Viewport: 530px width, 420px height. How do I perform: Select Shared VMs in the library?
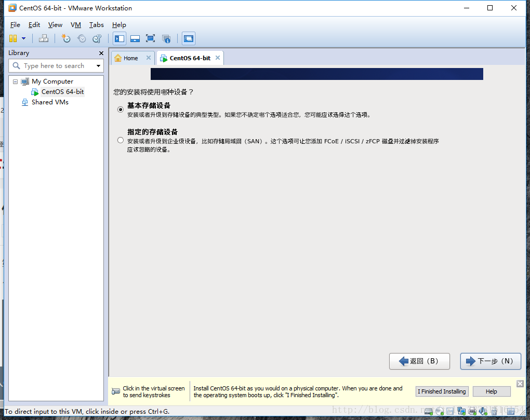click(x=50, y=102)
